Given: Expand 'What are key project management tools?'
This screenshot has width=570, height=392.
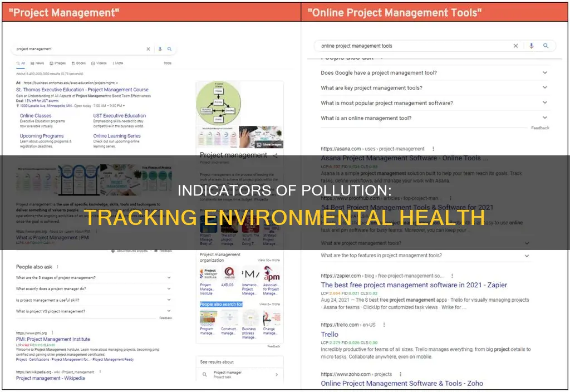Looking at the screenshot, I should coord(434,87).
